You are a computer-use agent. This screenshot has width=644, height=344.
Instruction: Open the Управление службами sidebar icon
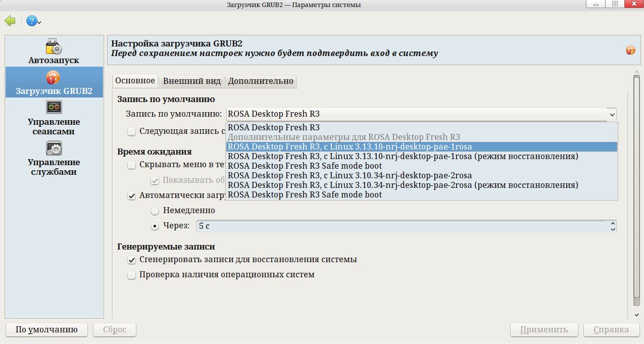click(x=54, y=148)
